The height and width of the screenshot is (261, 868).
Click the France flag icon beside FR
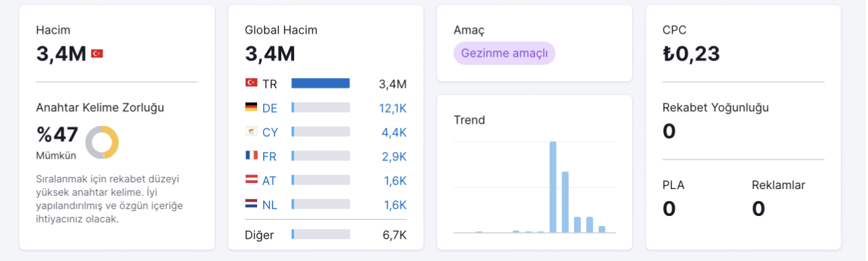[x=251, y=155]
